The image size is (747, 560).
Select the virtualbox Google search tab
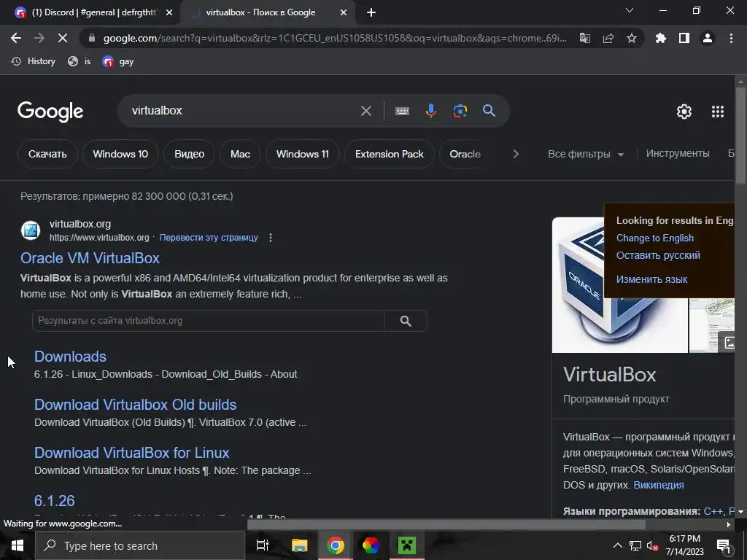tap(267, 12)
